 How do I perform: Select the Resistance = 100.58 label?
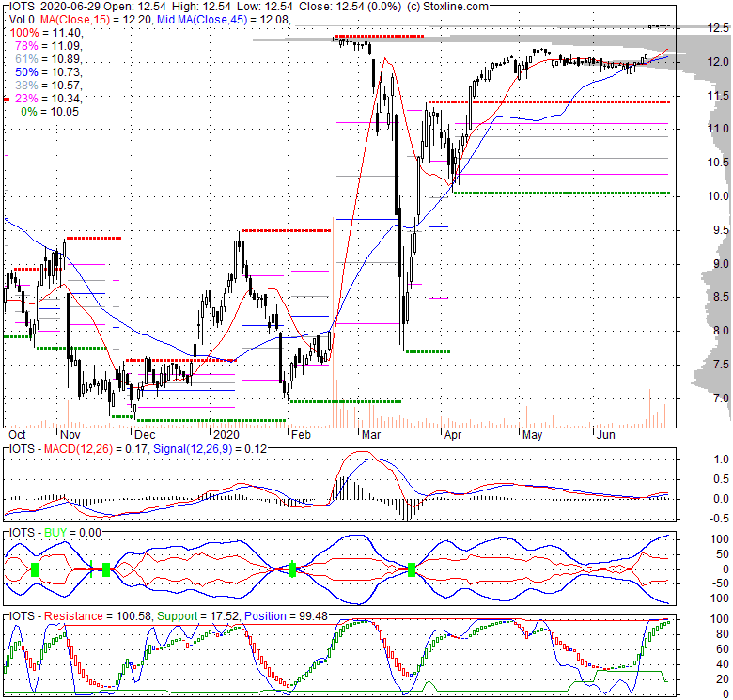tap(98, 615)
